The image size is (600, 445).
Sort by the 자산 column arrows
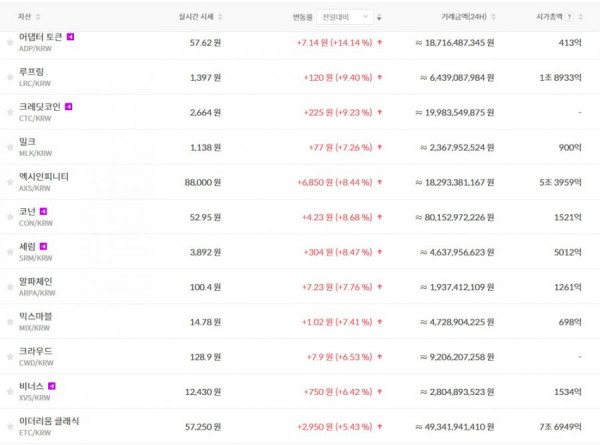point(38,17)
